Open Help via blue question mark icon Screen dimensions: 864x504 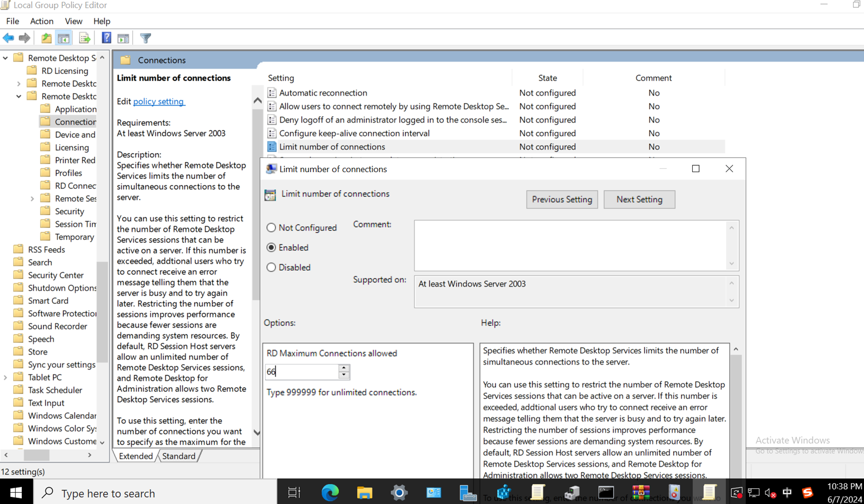(x=106, y=38)
